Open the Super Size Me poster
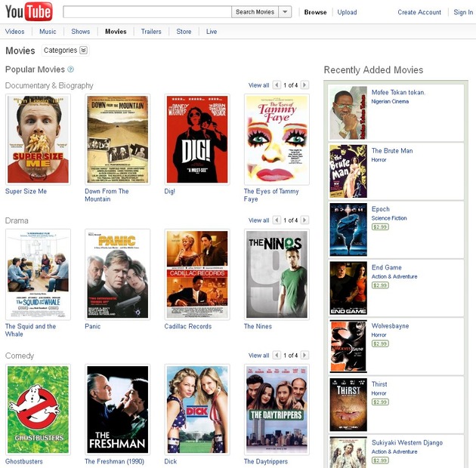The width and height of the screenshot is (476, 468). coord(38,139)
